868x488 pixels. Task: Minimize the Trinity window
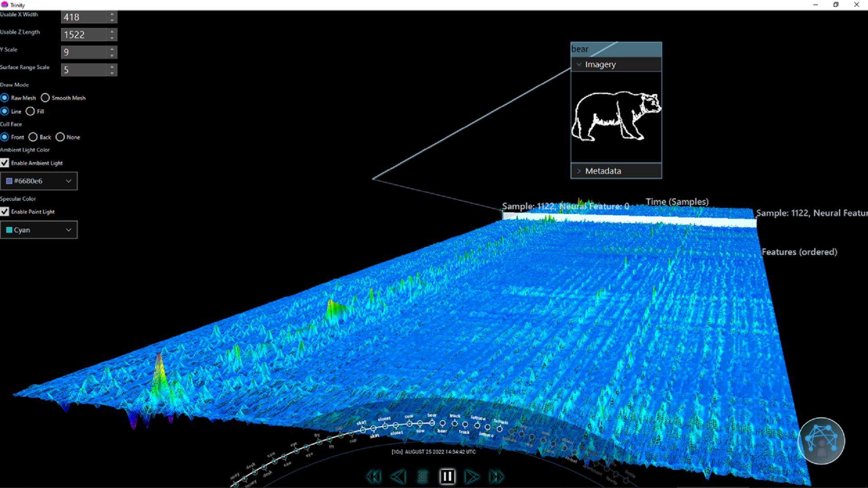(x=816, y=5)
